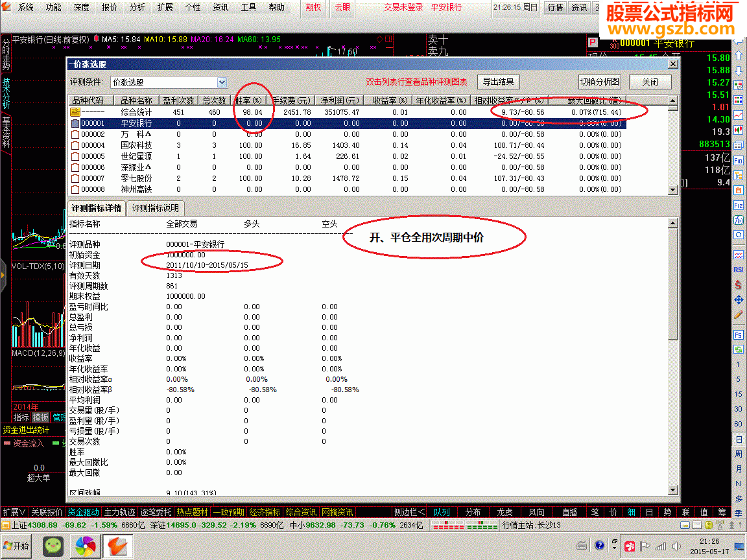This screenshot has width=747, height=560.
Task: Click the Windows 开始 start button
Action: tap(16, 546)
